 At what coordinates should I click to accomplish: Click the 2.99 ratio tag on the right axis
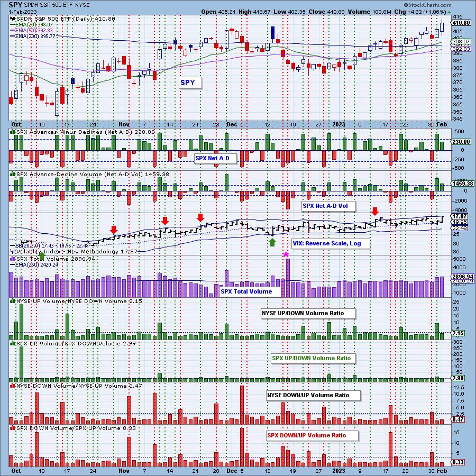[x=458, y=378]
